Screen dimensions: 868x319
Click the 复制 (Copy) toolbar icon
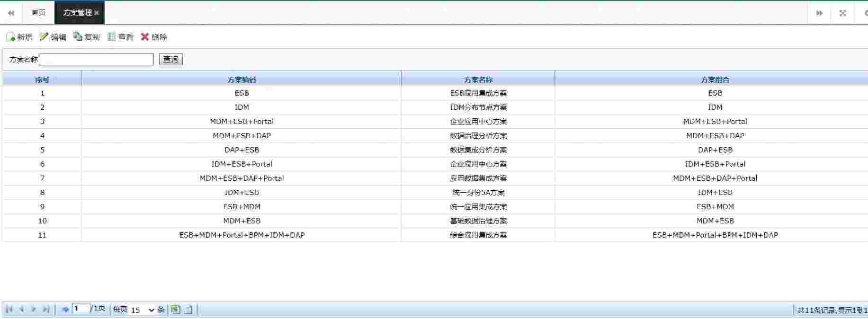click(78, 37)
